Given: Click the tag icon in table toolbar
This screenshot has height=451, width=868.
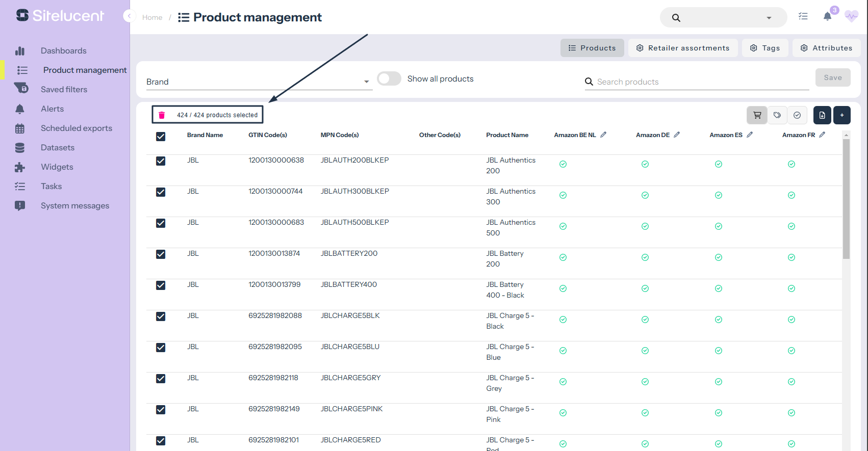Looking at the screenshot, I should point(777,115).
